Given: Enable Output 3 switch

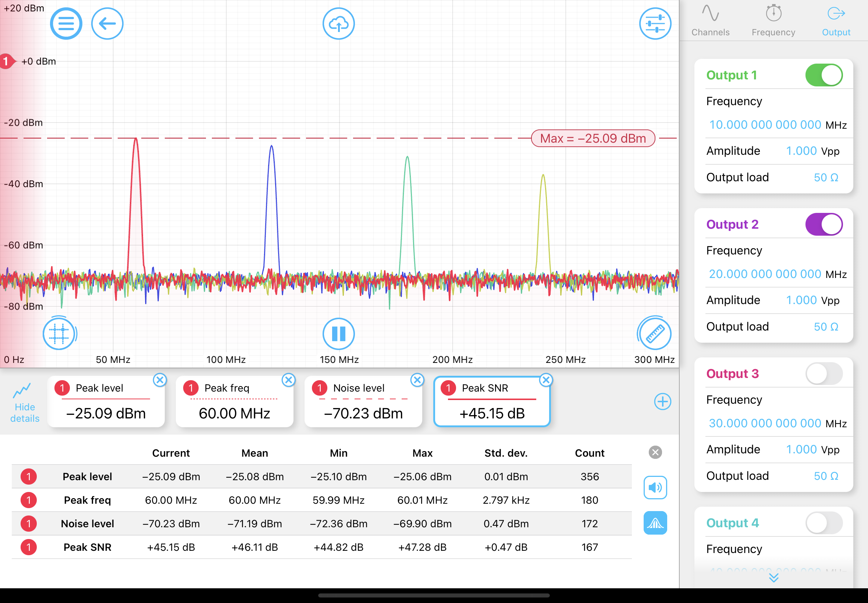Looking at the screenshot, I should pyautogui.click(x=824, y=374).
